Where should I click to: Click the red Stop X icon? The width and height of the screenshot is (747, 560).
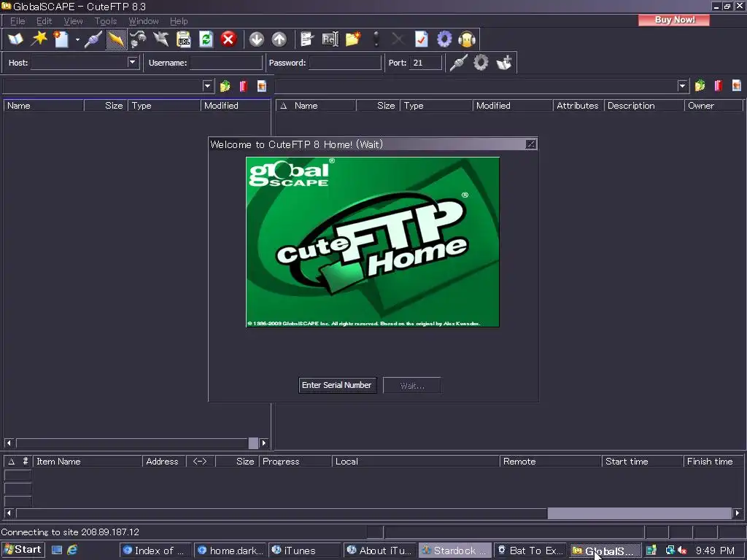tap(228, 39)
